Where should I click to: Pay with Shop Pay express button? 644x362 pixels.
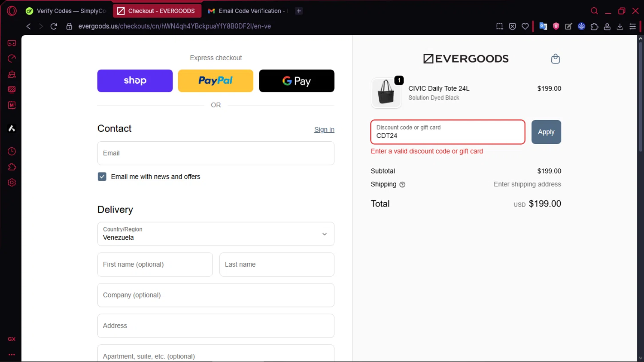[x=135, y=81]
